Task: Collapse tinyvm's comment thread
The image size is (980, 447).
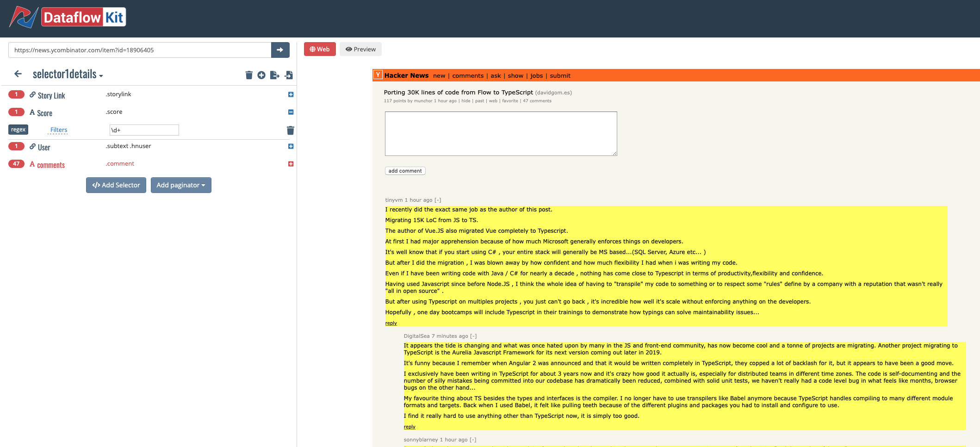Action: pos(438,200)
